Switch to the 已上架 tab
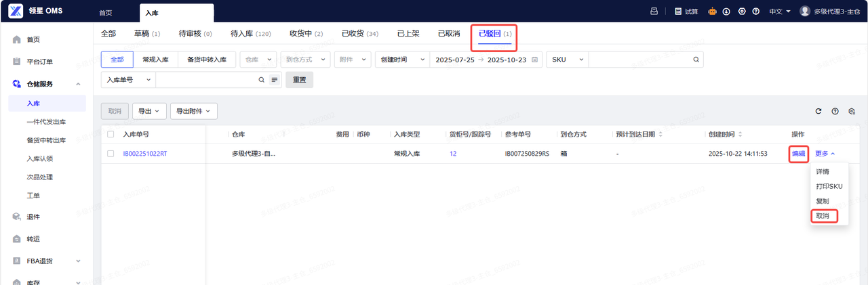Image resolution: width=868 pixels, height=285 pixels. [408, 33]
